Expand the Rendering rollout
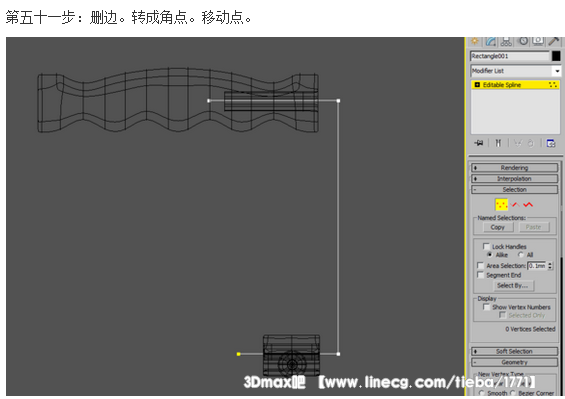The width and height of the screenshot is (565, 399). [514, 168]
